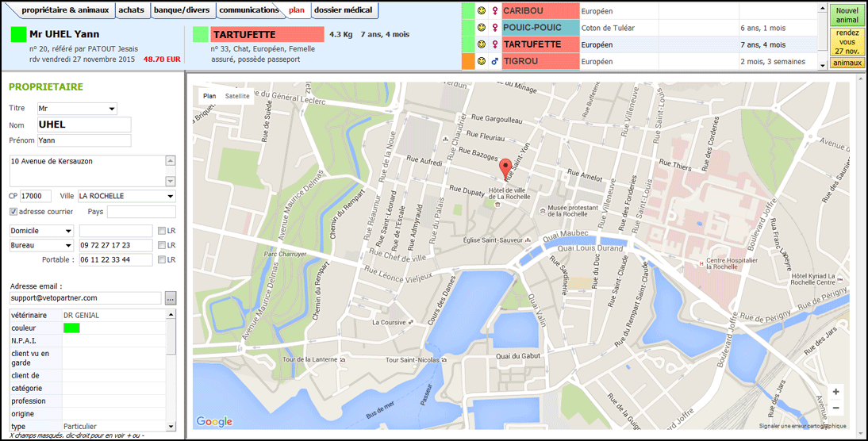Click orange color cell in TIGROU row
This screenshot has height=441, width=868.
tap(468, 61)
